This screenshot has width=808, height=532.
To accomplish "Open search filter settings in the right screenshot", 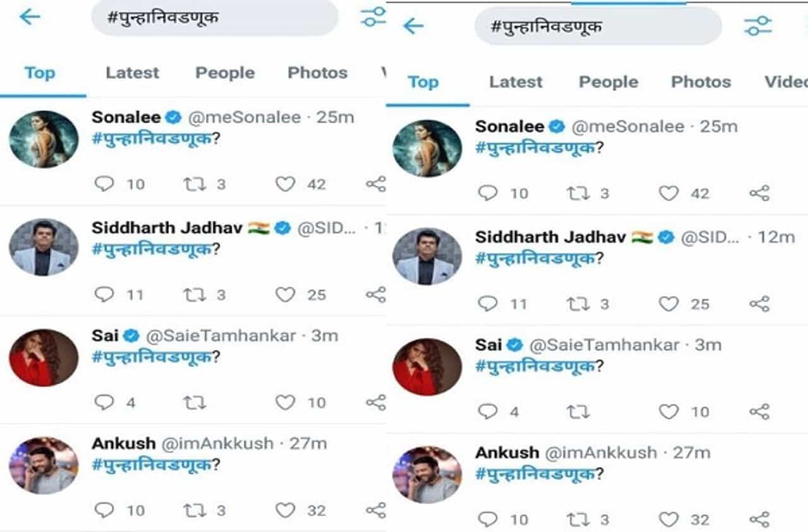I will pos(757,26).
